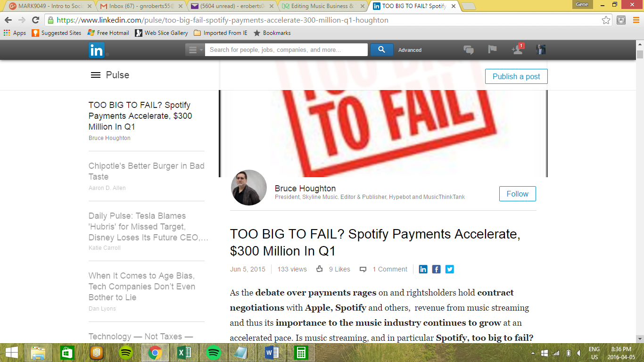Open Bruce Houghton's profile name link
This screenshot has width=644, height=362.
305,189
